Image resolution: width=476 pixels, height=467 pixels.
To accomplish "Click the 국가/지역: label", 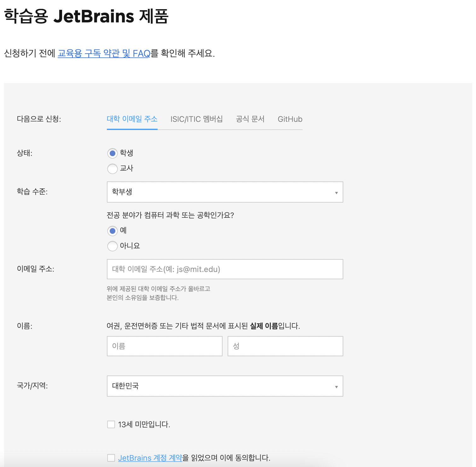I will 32,386.
